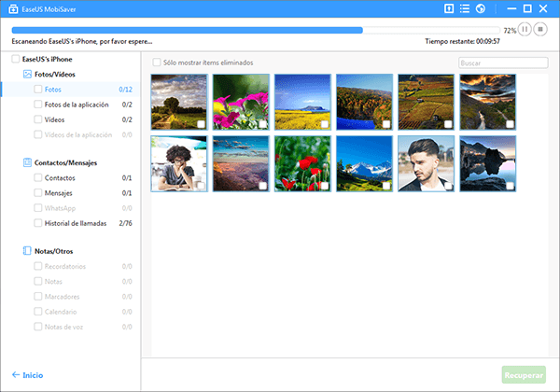Select the man portrait photo

coord(427,163)
